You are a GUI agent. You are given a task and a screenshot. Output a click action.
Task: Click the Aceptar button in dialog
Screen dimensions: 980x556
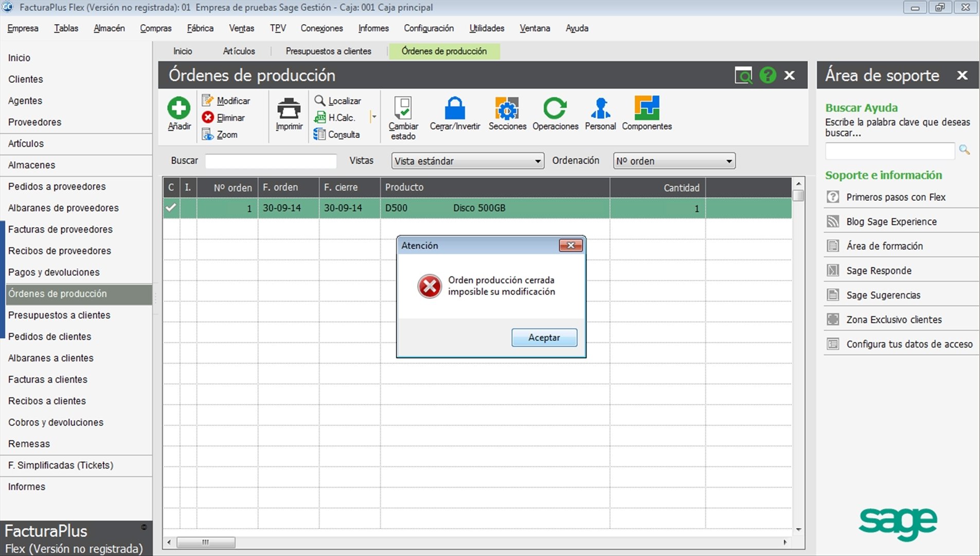click(544, 338)
